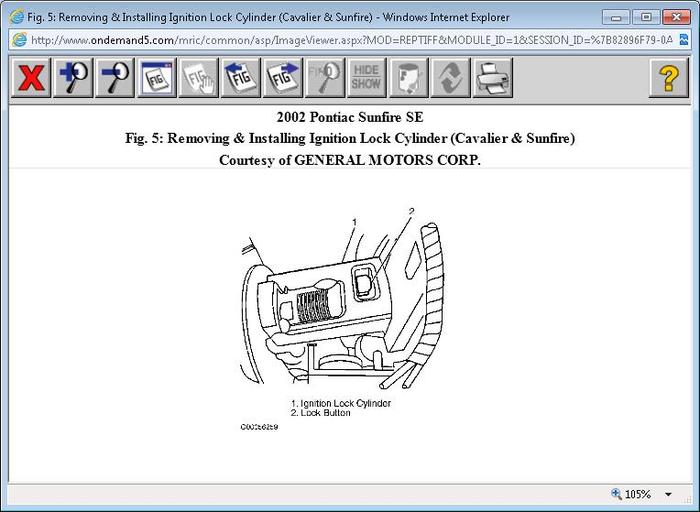
Task: Minimize the Internet Explorer window
Action: pos(616,17)
